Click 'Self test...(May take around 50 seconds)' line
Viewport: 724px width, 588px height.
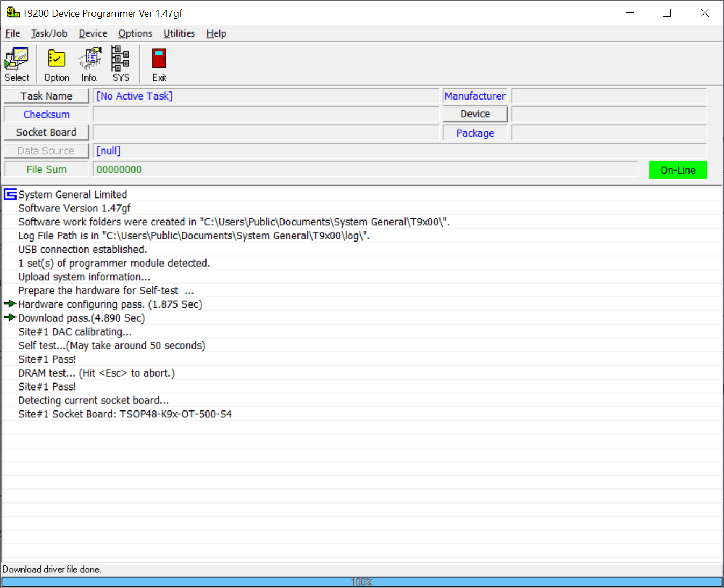112,345
